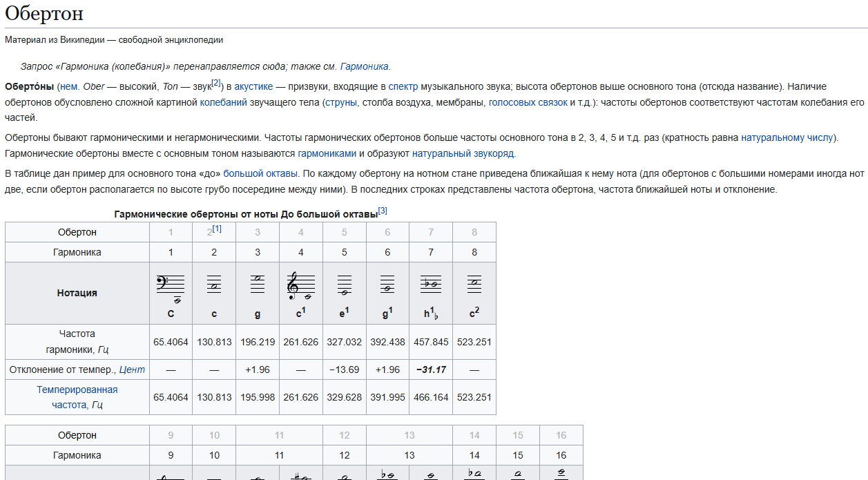Follow the большой октавы link
The width and height of the screenshot is (868, 480).
(x=260, y=172)
